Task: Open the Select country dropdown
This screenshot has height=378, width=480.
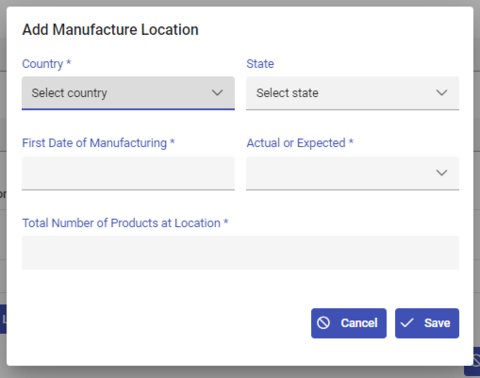Action: point(128,93)
